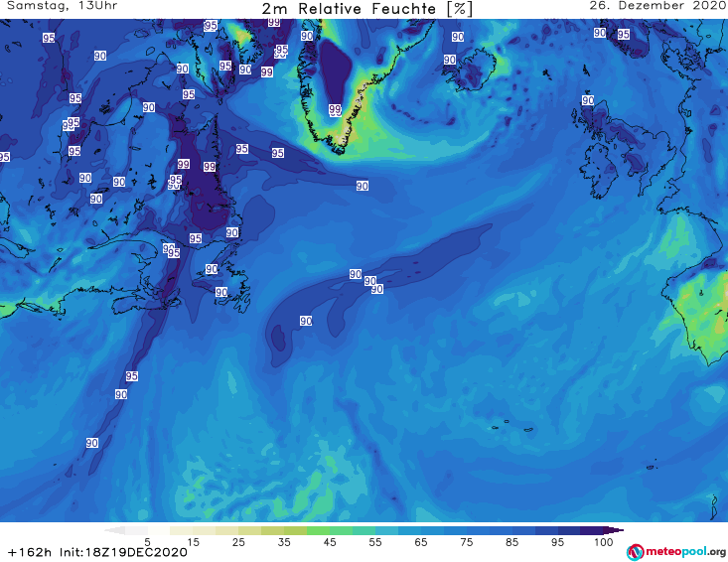Click the '95' contour label in the top-right corner
The image size is (728, 562).
624,34
